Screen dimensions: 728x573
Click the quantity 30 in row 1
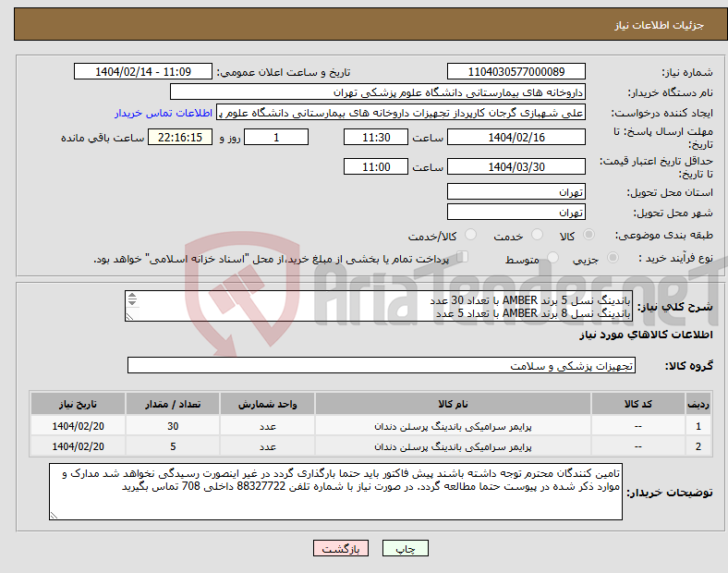[x=173, y=426]
